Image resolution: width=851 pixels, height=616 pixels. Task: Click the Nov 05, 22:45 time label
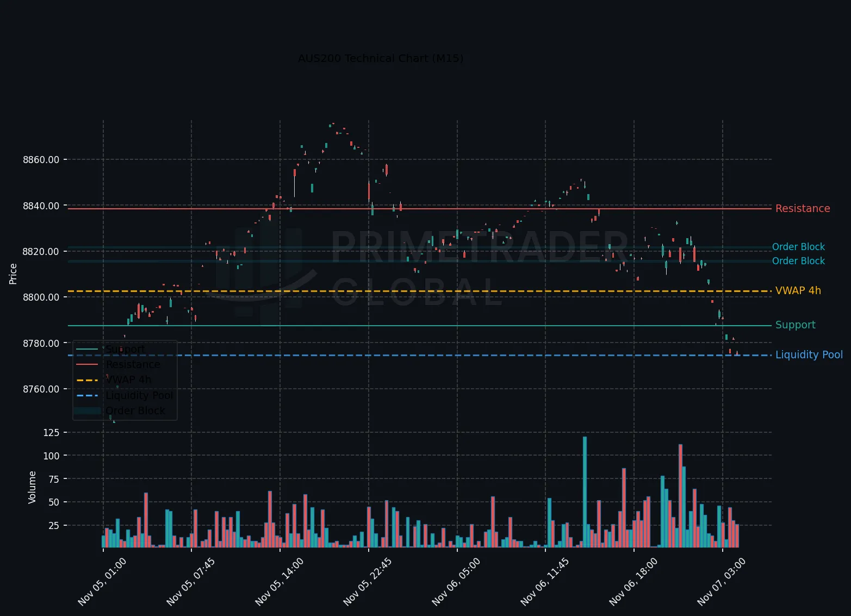tap(368, 582)
